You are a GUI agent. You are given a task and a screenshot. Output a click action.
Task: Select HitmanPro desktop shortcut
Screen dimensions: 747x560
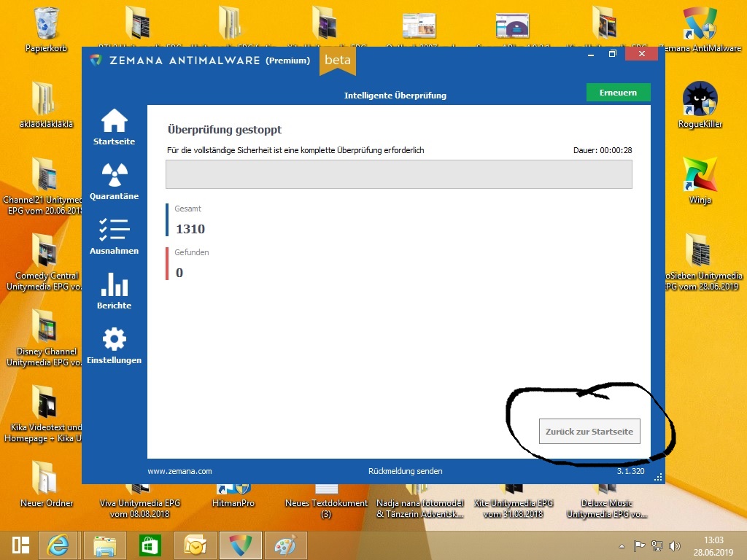click(x=233, y=497)
